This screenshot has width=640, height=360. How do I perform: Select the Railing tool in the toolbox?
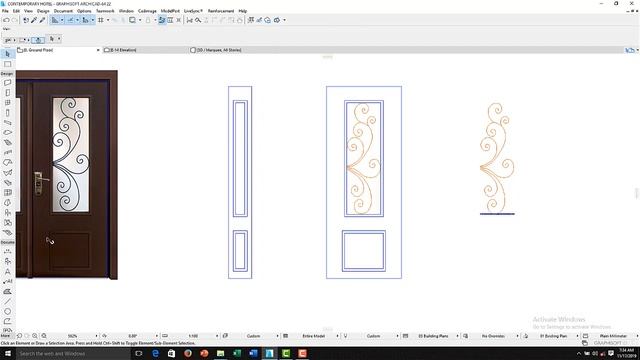point(7,153)
